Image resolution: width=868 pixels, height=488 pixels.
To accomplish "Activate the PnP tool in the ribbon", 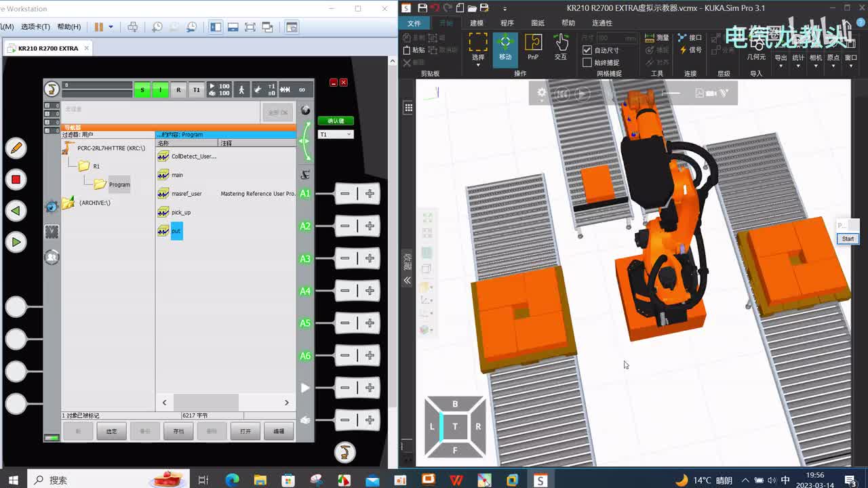I will pos(533,47).
